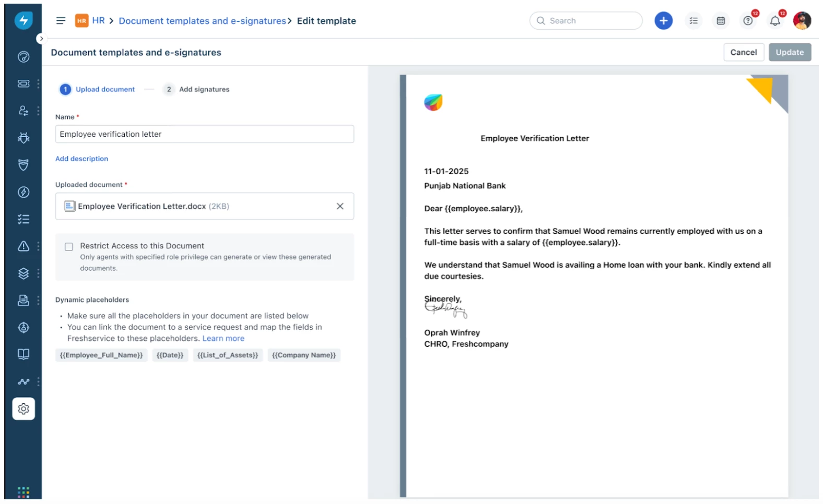Click the {{List_of_Assets}} placeholder tag

pos(228,355)
